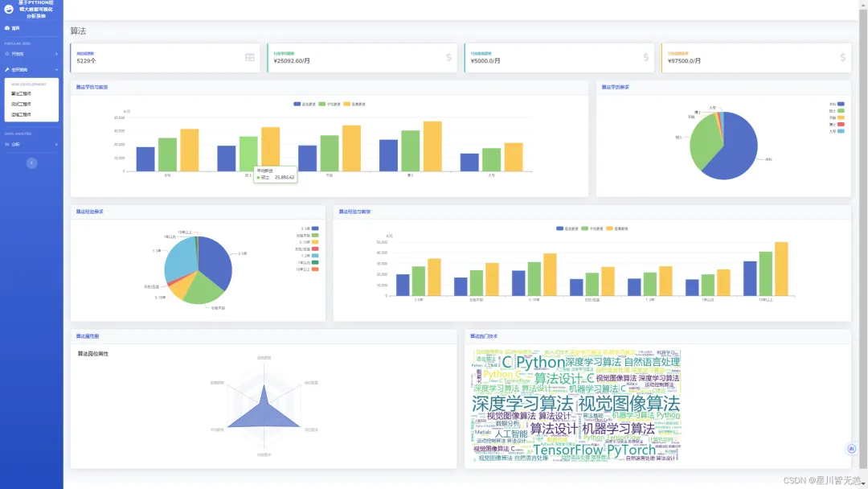Click the table icon on the 5229个 card
Image resolution: width=868 pixels, height=489 pixels.
[250, 58]
